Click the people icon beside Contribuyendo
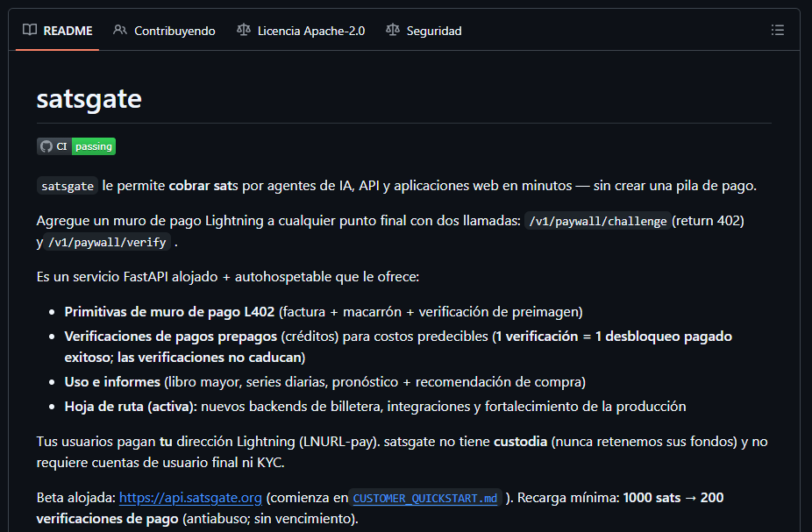The image size is (812, 532). coord(119,30)
